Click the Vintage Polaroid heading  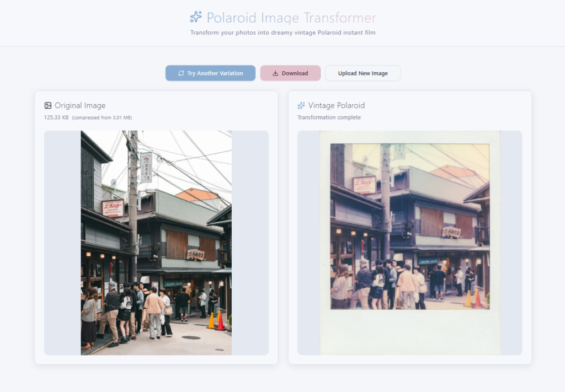point(337,105)
